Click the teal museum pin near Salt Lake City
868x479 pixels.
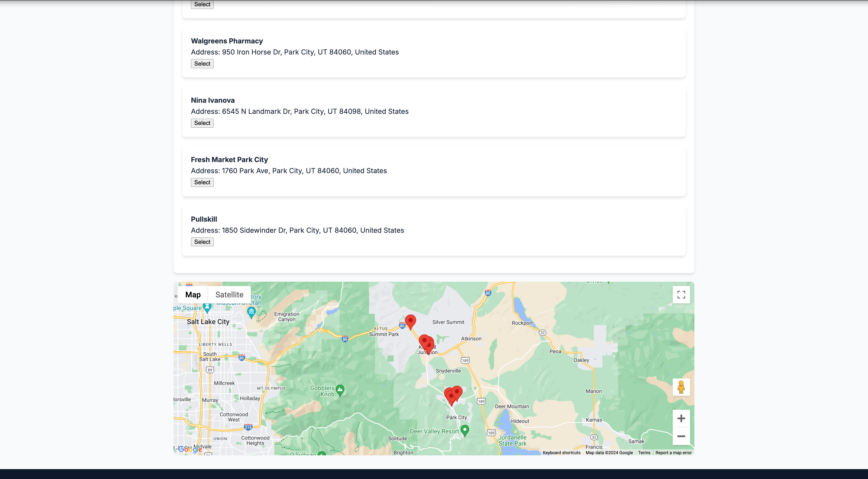pyautogui.click(x=251, y=313)
